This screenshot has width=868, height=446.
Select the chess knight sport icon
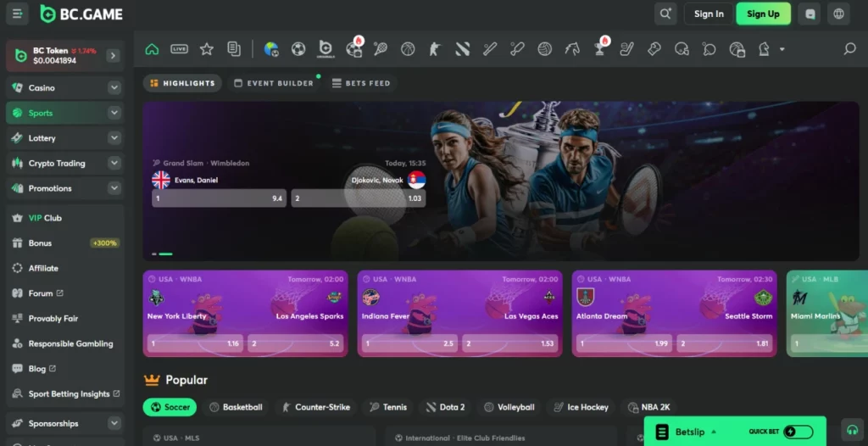[x=764, y=49]
